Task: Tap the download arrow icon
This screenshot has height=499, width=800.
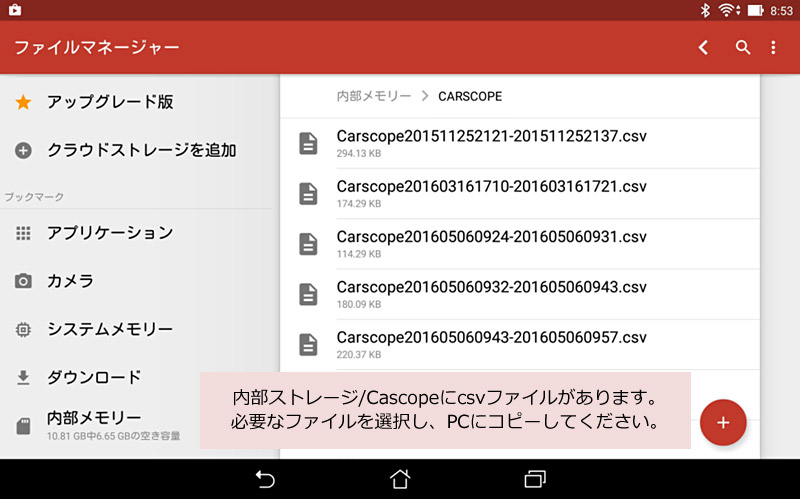Action: 23,378
